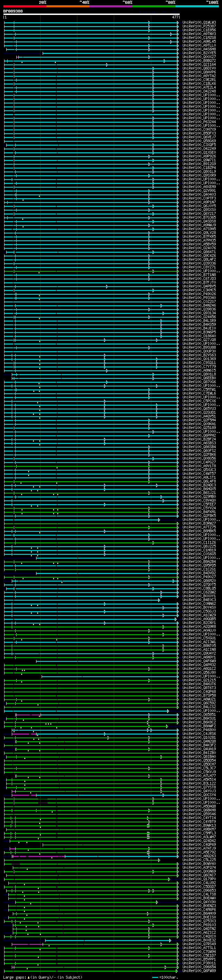Select the hit UniRef100_A4S6H8
Screen dimensions: 222x980
[x=199, y=49]
